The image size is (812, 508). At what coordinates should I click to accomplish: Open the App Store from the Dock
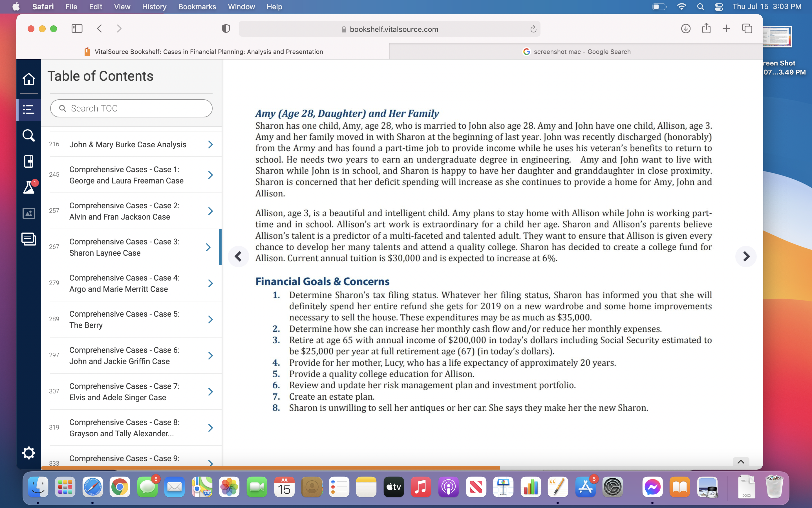click(586, 487)
